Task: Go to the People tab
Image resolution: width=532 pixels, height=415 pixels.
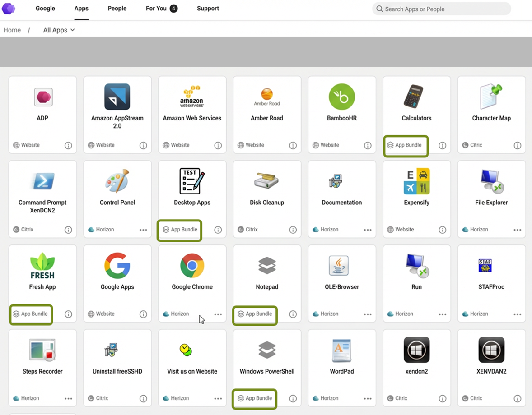Action: [x=117, y=9]
